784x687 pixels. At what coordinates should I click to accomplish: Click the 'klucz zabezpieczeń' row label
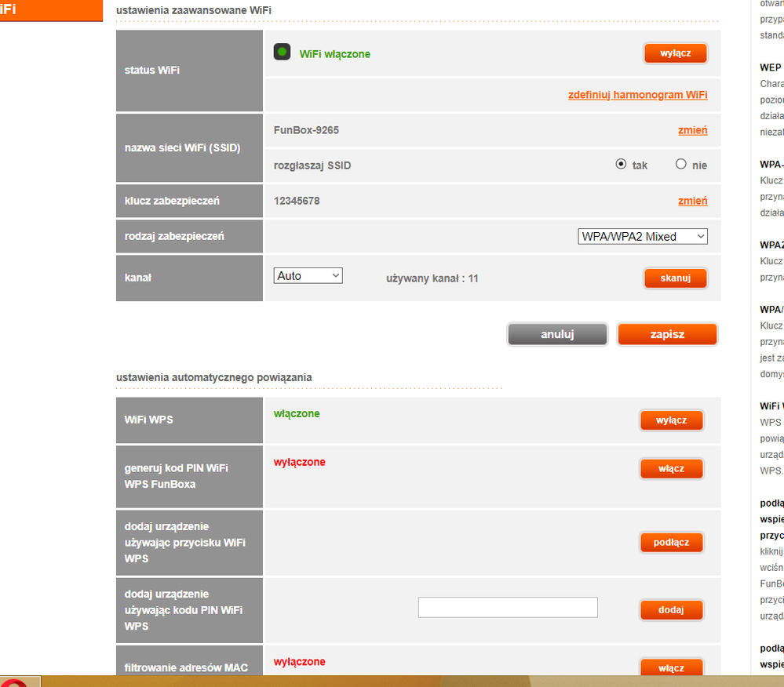pyautogui.click(x=172, y=201)
